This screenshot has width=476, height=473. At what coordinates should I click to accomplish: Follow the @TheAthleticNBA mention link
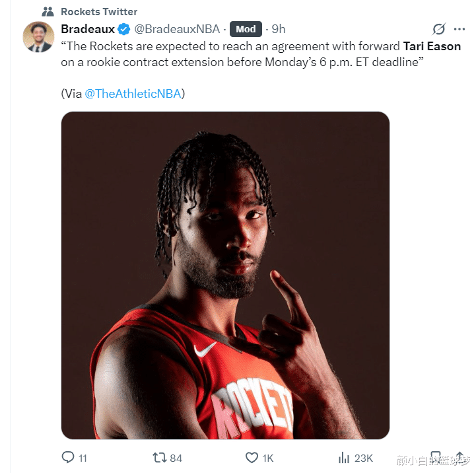click(x=133, y=93)
